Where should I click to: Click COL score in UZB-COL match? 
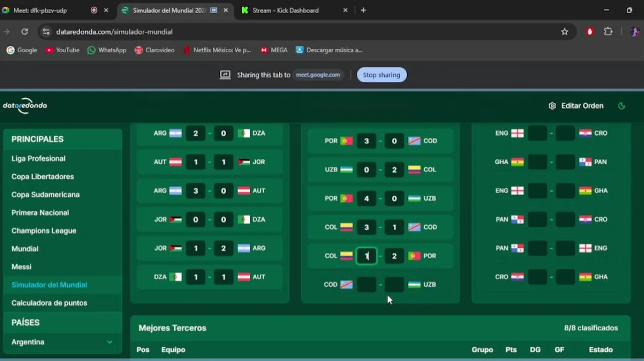pyautogui.click(x=394, y=169)
